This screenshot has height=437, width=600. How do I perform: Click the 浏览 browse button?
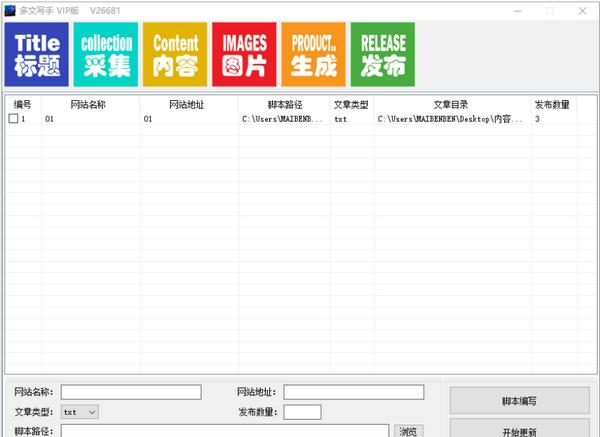408,431
